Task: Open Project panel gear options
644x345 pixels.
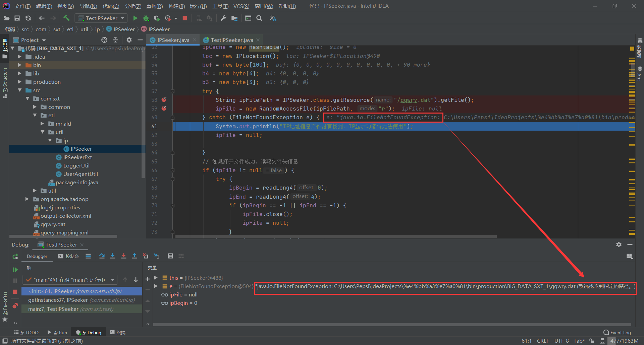Action: point(129,40)
